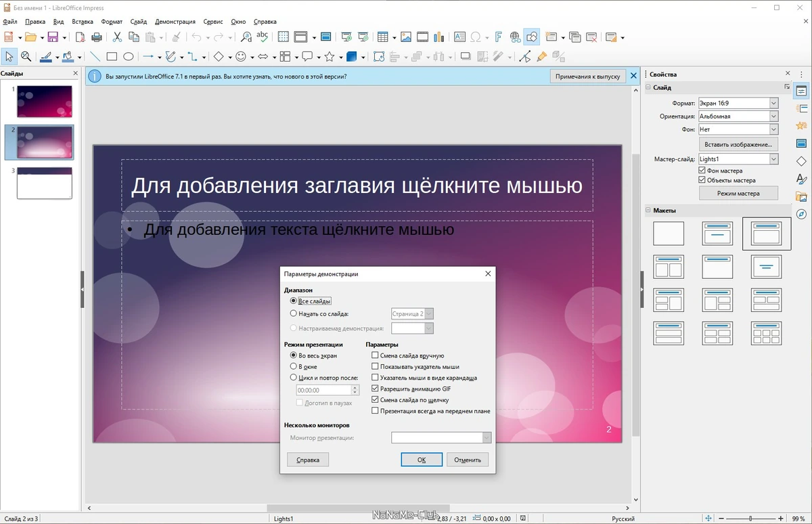Screen dimensions: 812x524
Task: Click the Open folder icon
Action: coord(30,37)
